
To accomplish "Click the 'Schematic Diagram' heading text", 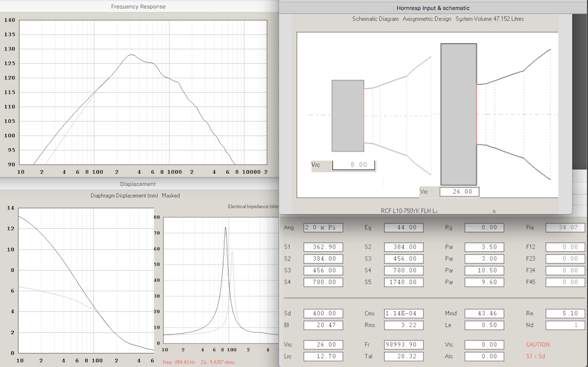I will [375, 19].
